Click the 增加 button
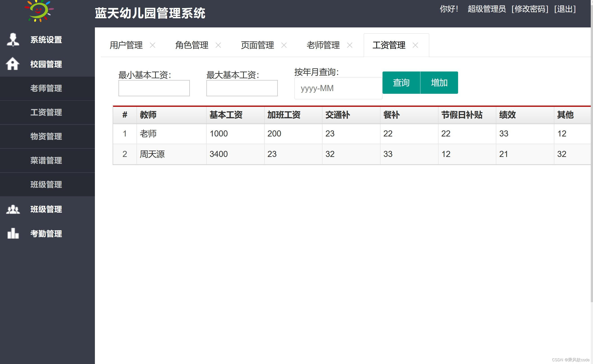Screen dimensions: 593x364 click(x=439, y=83)
